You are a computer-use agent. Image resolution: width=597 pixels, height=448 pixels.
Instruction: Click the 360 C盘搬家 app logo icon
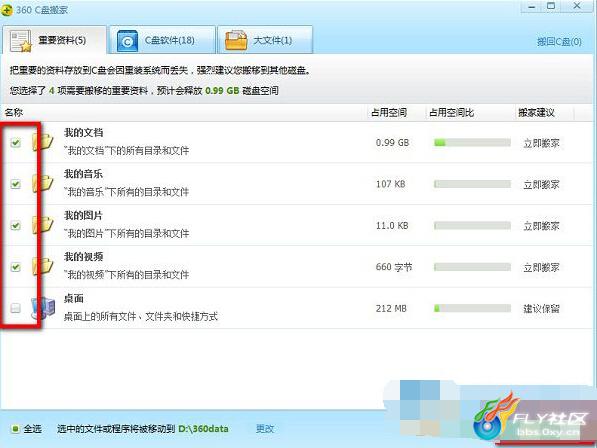pyautogui.click(x=6, y=9)
